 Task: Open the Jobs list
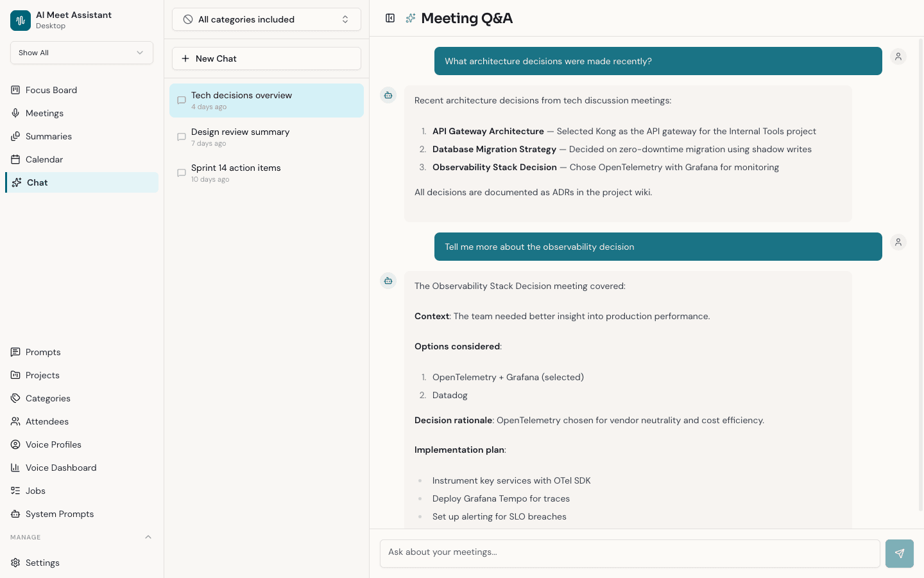click(35, 491)
